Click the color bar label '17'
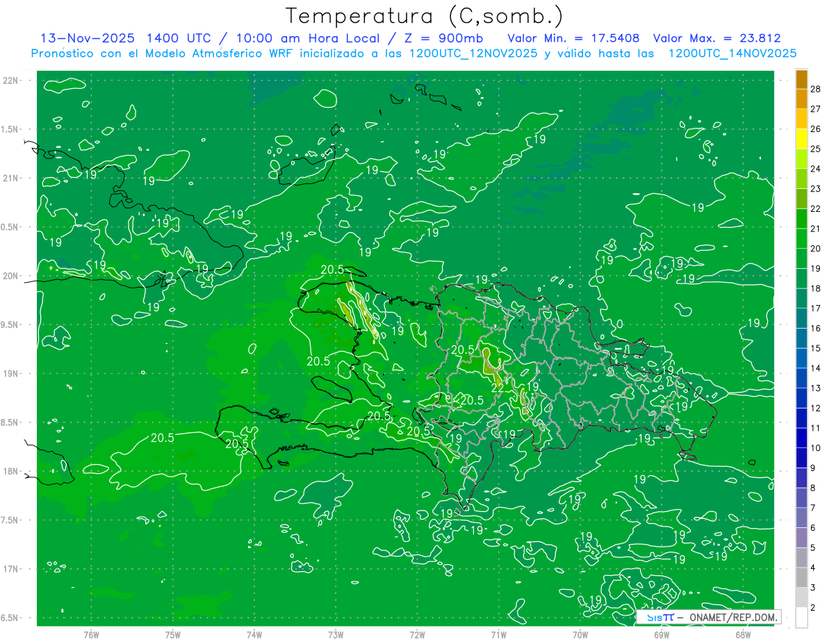Viewport: 834px width, 644px height. 816,308
